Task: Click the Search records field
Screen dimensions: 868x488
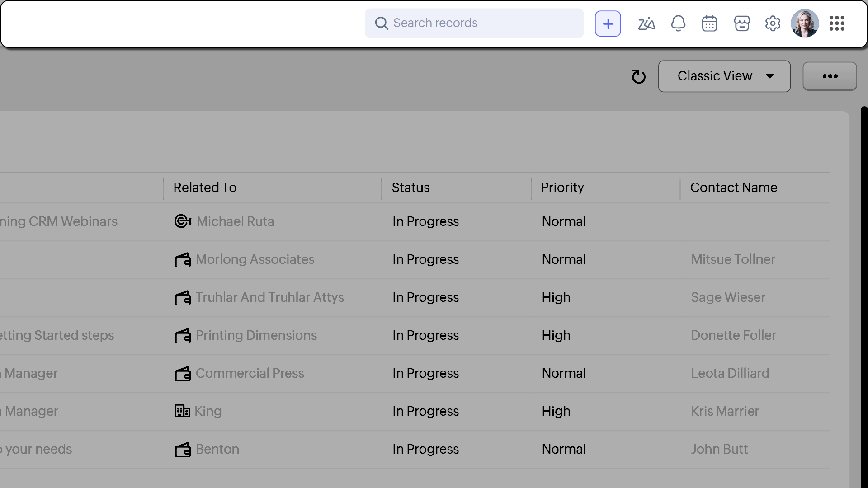Action: (x=475, y=23)
